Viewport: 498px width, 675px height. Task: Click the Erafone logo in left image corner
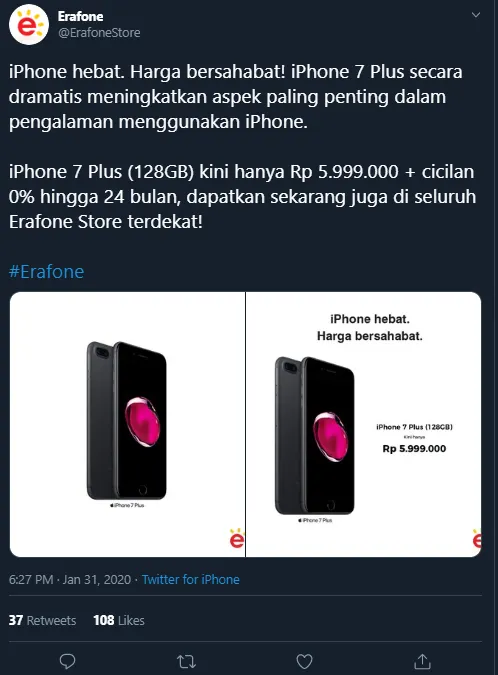point(237,538)
